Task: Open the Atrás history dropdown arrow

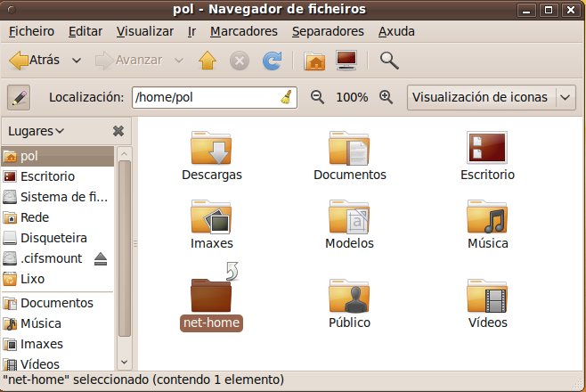Action: pyautogui.click(x=77, y=61)
